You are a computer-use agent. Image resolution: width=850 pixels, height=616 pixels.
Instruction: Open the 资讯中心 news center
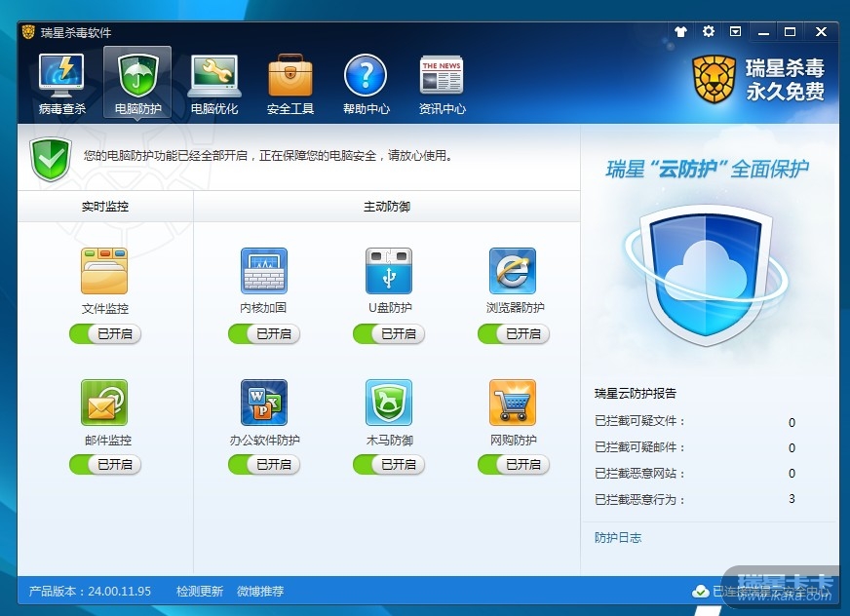point(442,84)
